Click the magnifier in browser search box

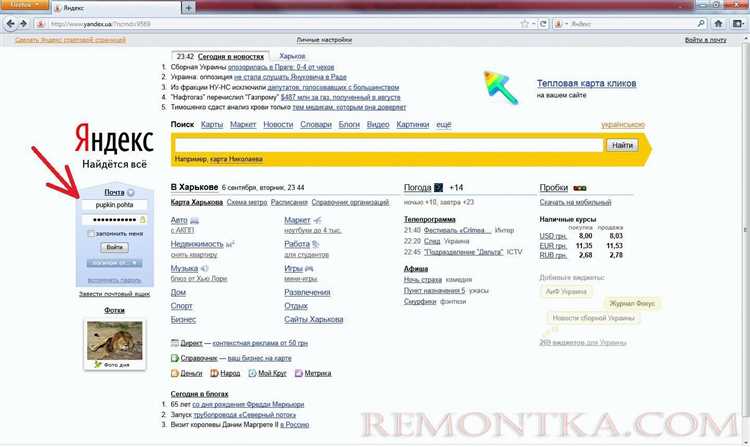pos(701,23)
